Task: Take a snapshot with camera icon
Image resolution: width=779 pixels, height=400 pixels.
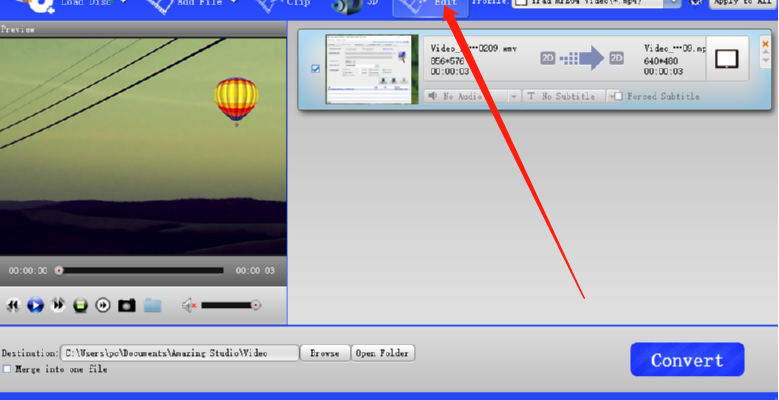Action: coord(127,305)
